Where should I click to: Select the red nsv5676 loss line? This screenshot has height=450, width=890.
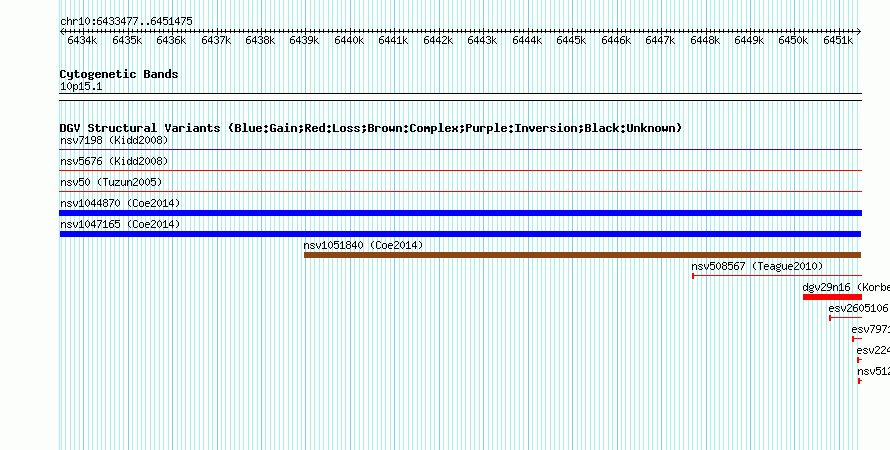[460, 171]
